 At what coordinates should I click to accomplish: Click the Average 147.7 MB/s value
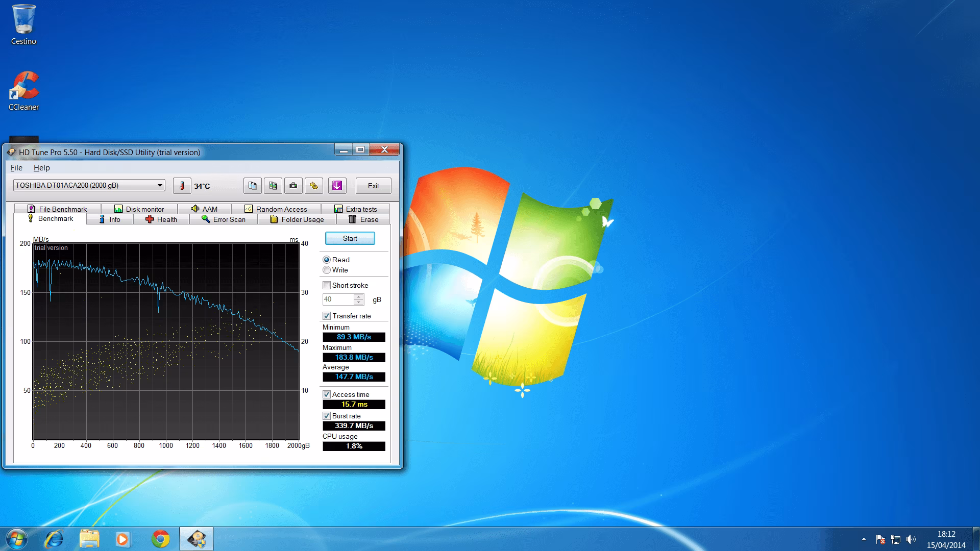tap(354, 377)
